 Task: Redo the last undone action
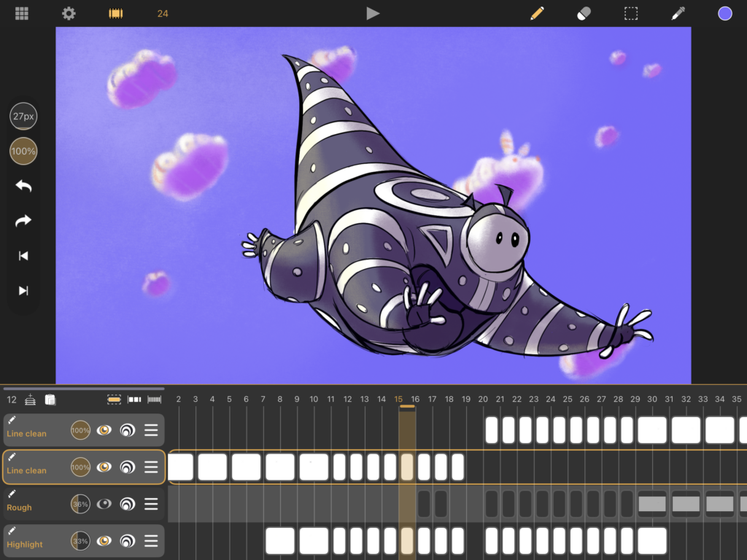(x=23, y=221)
